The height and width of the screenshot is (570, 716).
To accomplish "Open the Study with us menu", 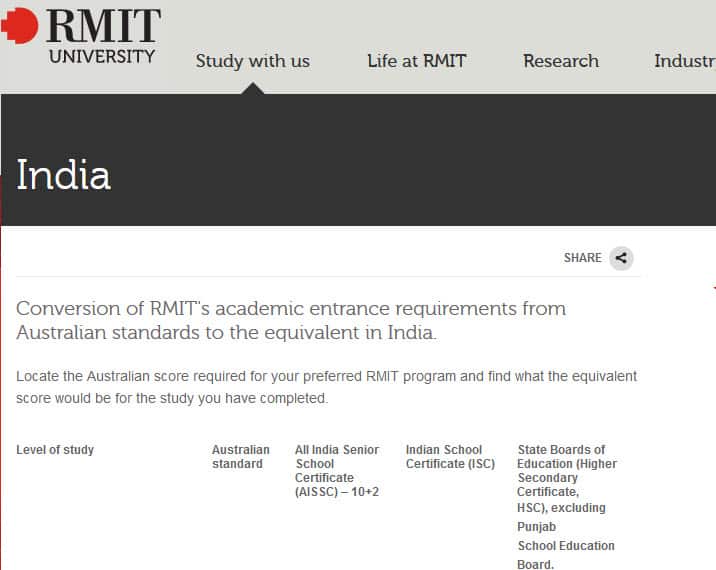I will tap(252, 61).
